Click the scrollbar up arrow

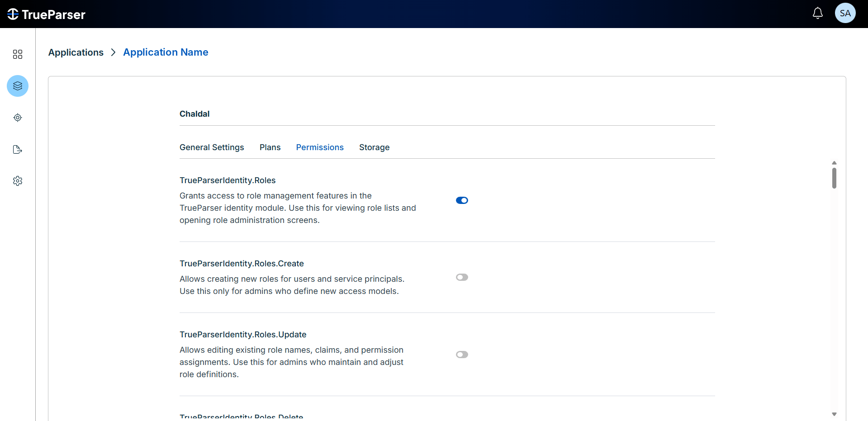(x=834, y=163)
